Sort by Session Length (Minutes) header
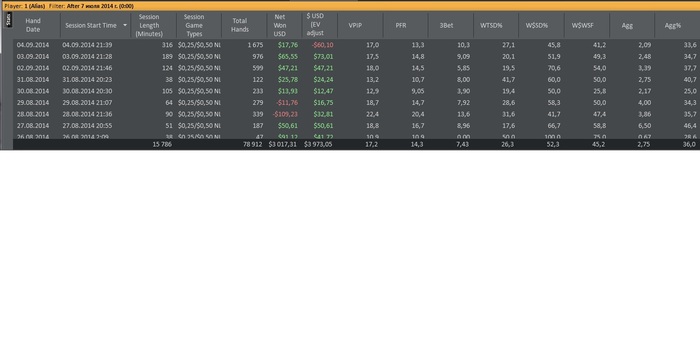 point(149,25)
